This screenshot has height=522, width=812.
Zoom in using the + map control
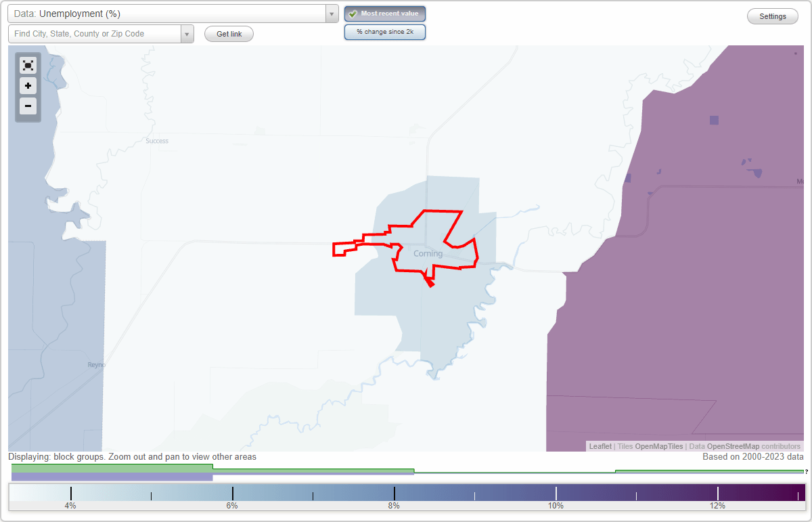coord(28,86)
